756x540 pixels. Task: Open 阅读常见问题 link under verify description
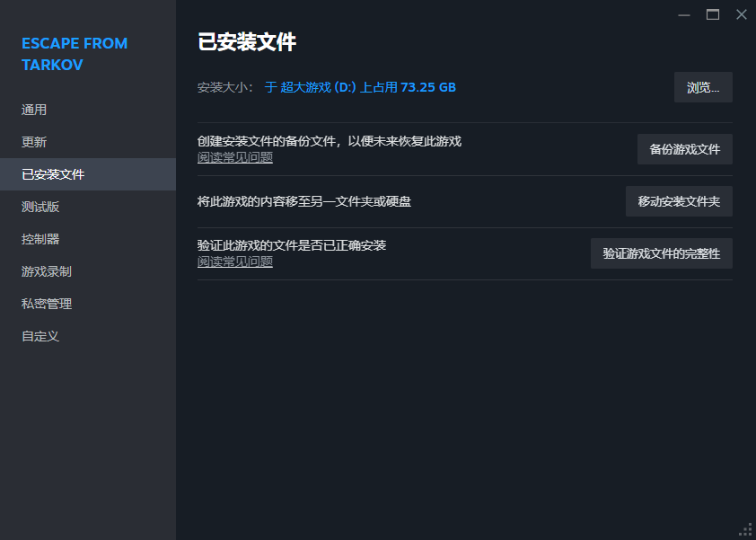pyautogui.click(x=235, y=261)
